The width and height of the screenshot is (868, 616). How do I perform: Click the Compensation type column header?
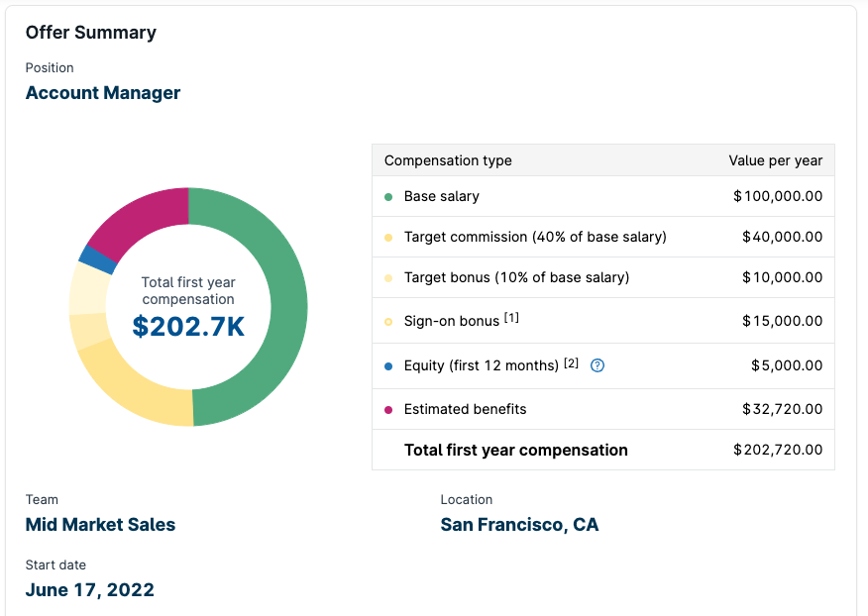pyautogui.click(x=447, y=160)
